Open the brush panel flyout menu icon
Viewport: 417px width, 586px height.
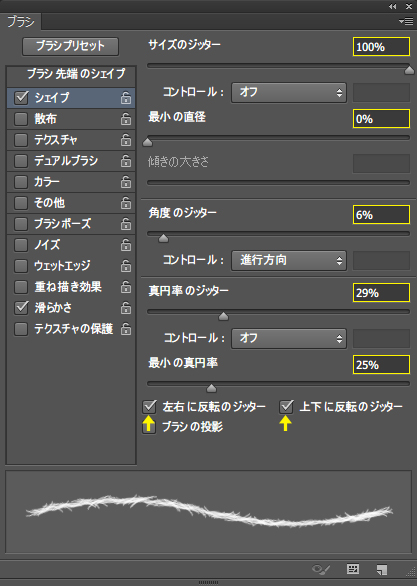tap(406, 22)
